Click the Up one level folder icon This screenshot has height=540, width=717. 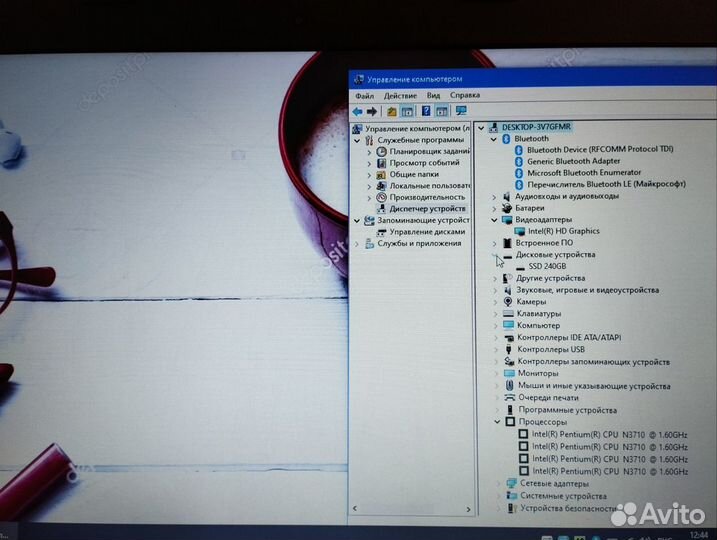tap(392, 111)
